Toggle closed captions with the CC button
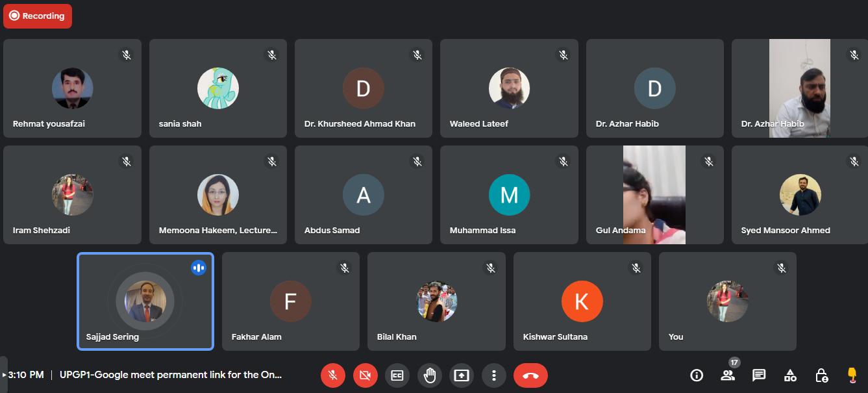Image resolution: width=868 pixels, height=393 pixels. tap(397, 375)
